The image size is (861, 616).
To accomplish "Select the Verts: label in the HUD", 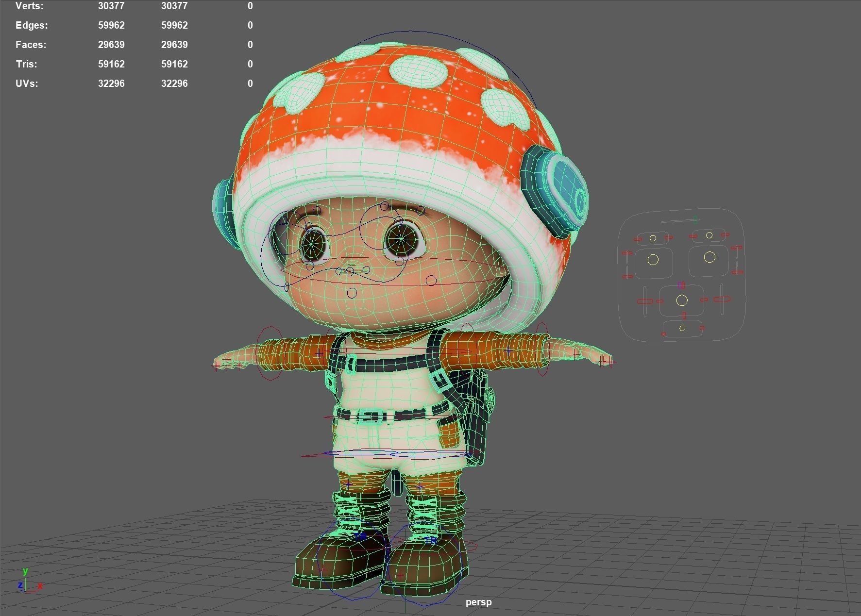I will tap(29, 6).
